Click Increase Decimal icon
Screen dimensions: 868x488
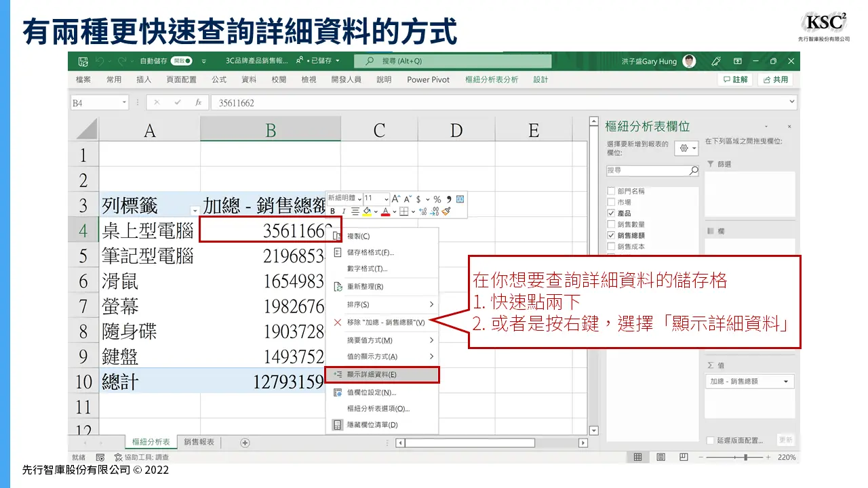pos(423,211)
